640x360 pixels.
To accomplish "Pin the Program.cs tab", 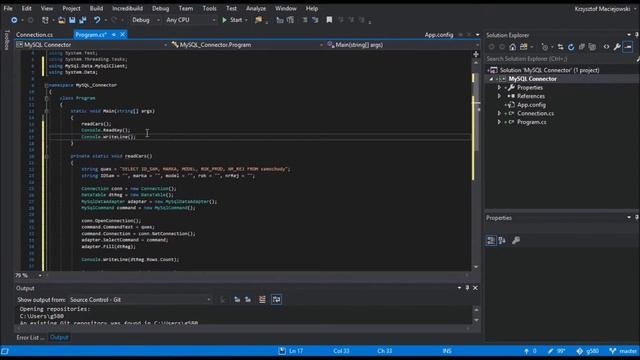I will (114, 35).
